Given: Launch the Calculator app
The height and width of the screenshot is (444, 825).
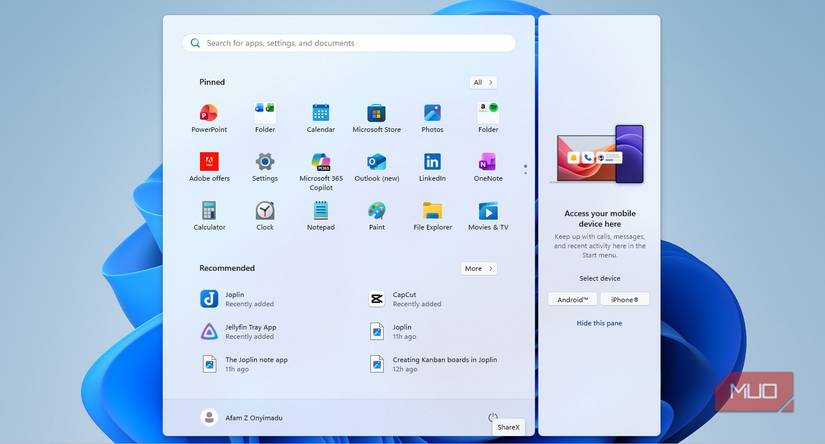Looking at the screenshot, I should click(x=209, y=216).
